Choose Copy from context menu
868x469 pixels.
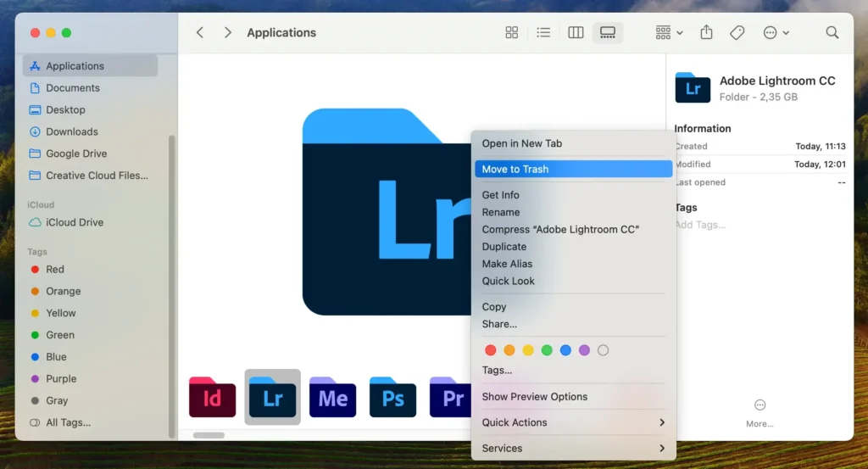click(x=573, y=307)
